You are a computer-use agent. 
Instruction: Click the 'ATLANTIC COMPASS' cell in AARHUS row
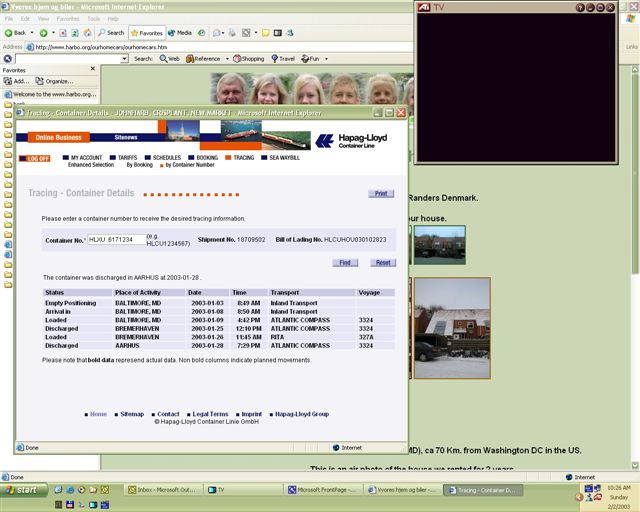coord(300,345)
